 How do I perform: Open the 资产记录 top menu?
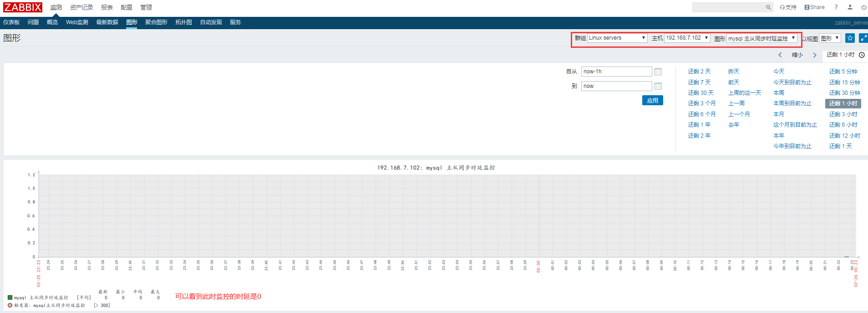coord(81,7)
